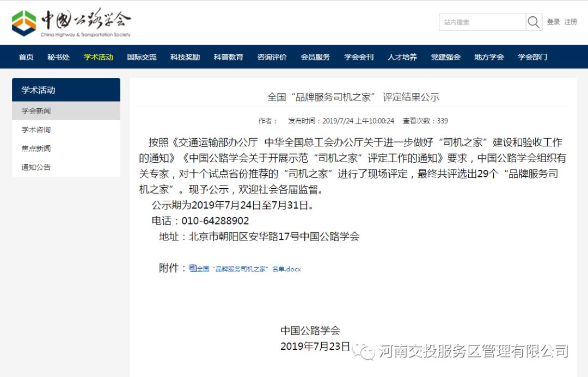The height and width of the screenshot is (377, 588).
Task: Click the magnifying glass search icon
Action: 534,22
